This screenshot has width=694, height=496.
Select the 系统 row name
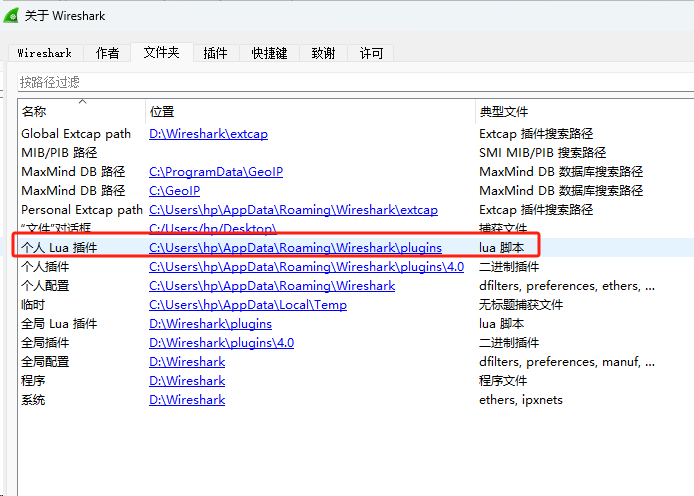pos(33,400)
